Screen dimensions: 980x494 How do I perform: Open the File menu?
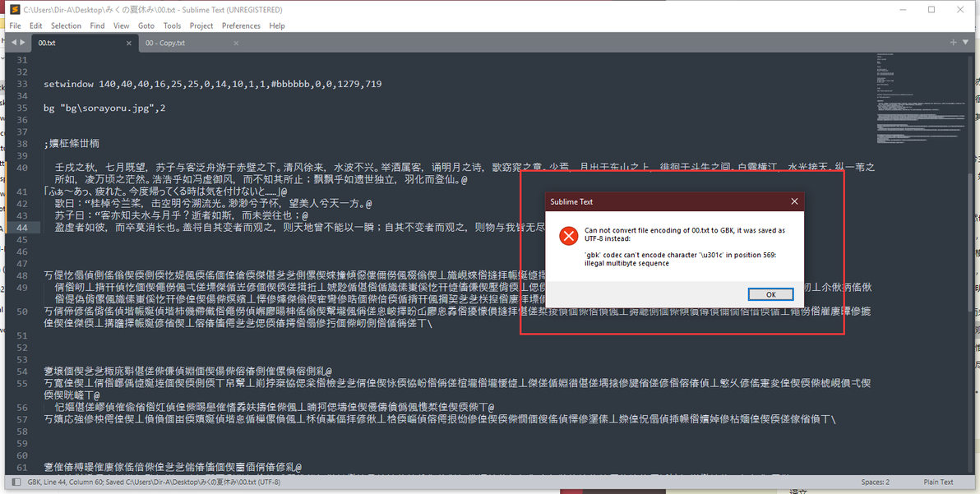click(x=15, y=25)
